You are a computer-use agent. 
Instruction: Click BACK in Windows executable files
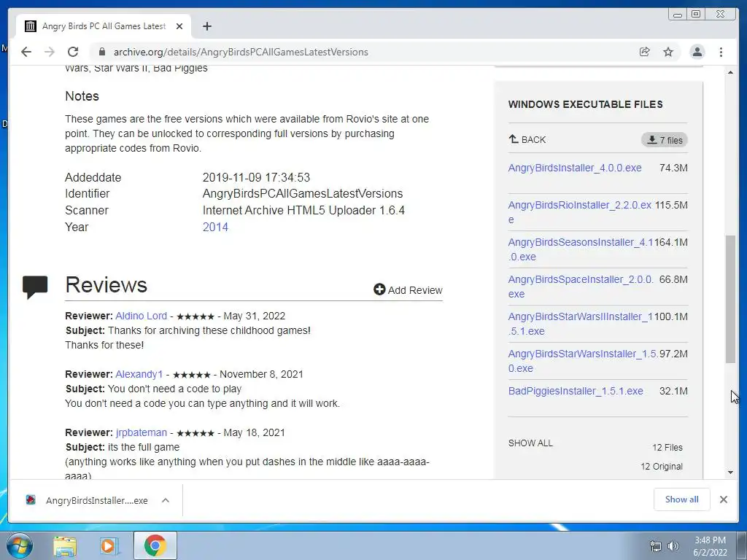[527, 139]
